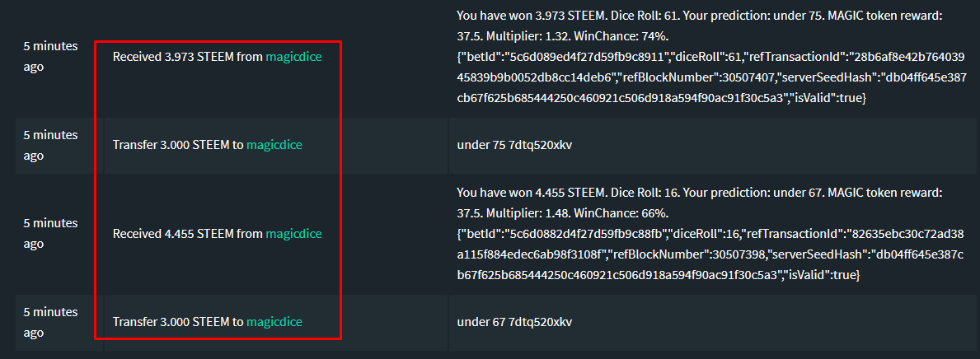This screenshot has height=359, width=980.
Task: Open magicdice link in Received 3.973 STEEM row
Action: (293, 57)
